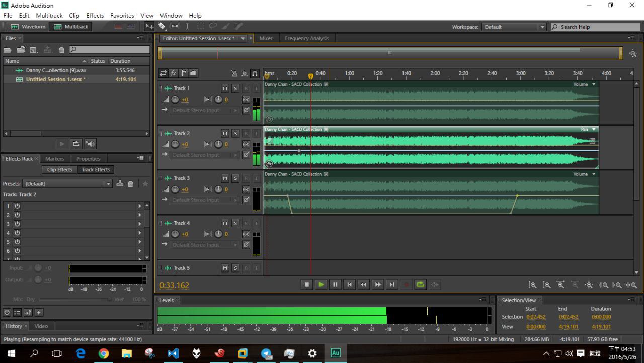Switch to the Mixer tab

266,38
